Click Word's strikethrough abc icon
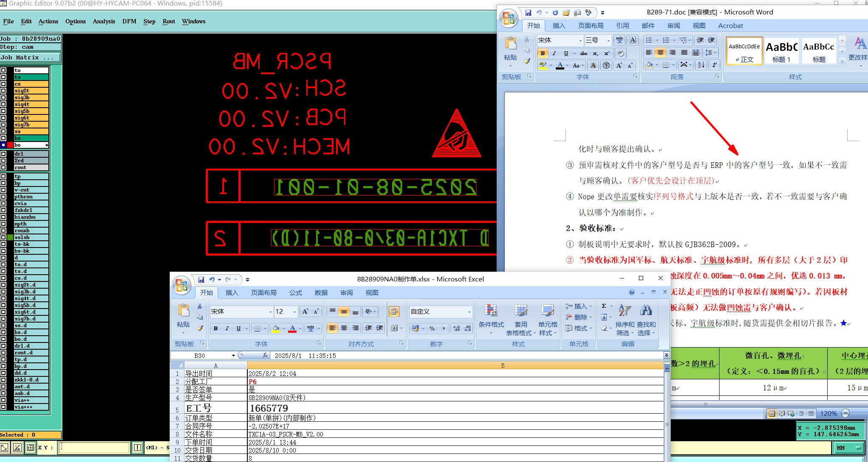 coord(584,53)
